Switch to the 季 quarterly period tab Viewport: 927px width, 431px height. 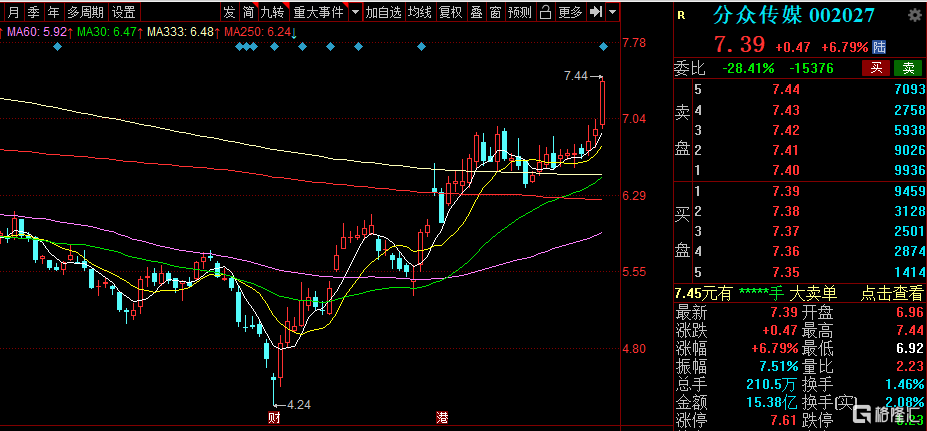click(x=34, y=12)
